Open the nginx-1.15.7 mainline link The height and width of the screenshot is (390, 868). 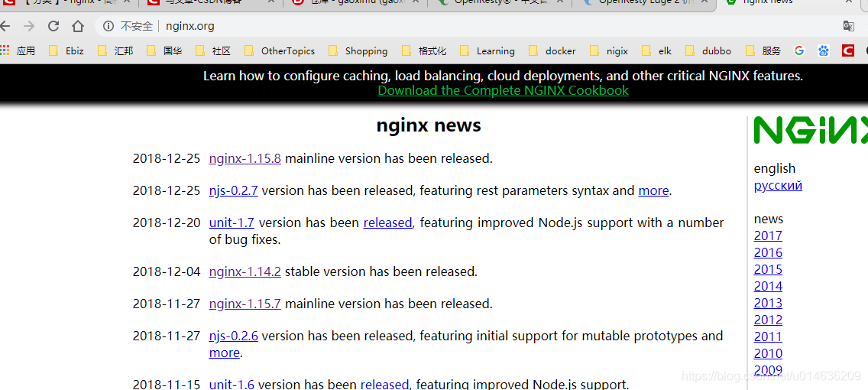(x=245, y=304)
